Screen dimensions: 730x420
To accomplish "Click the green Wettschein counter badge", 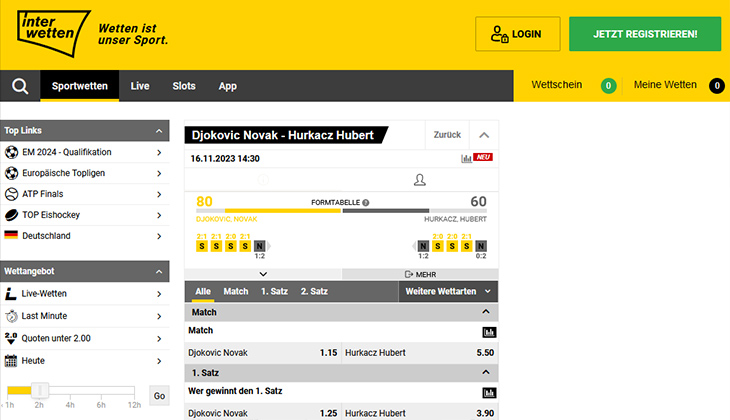I will point(608,86).
